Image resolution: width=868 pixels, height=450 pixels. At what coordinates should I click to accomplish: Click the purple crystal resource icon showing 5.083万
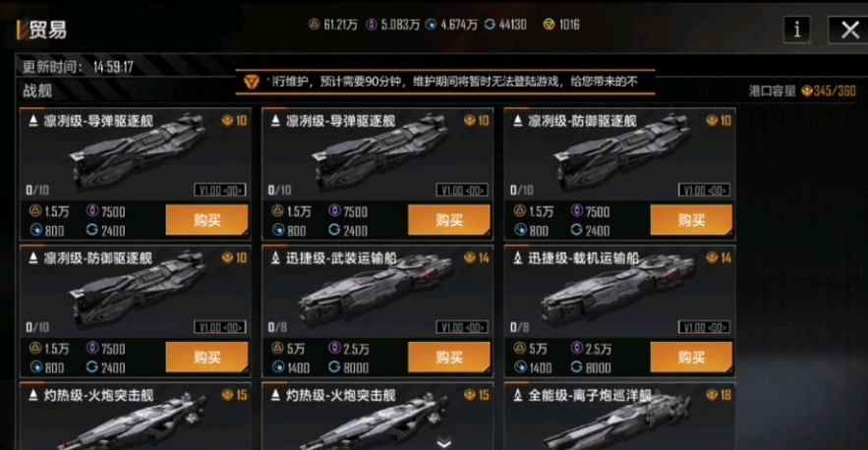click(372, 25)
